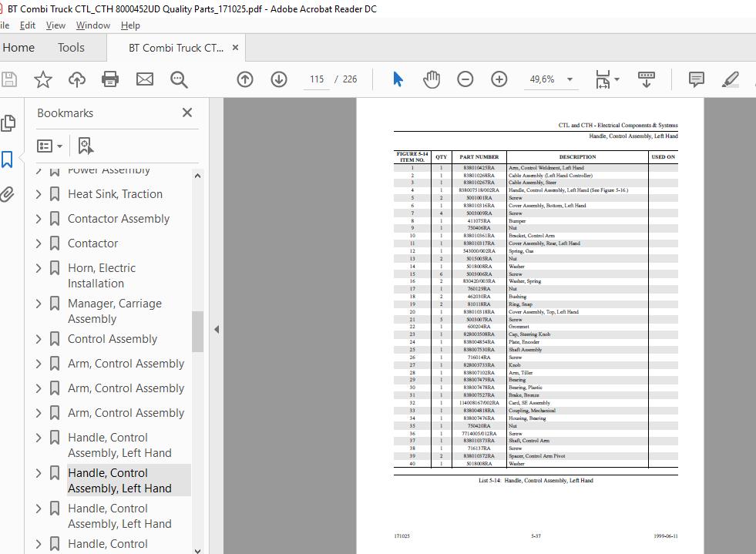
Task: Jump to Horn, Electric Installation bookmark
Action: tap(102, 275)
